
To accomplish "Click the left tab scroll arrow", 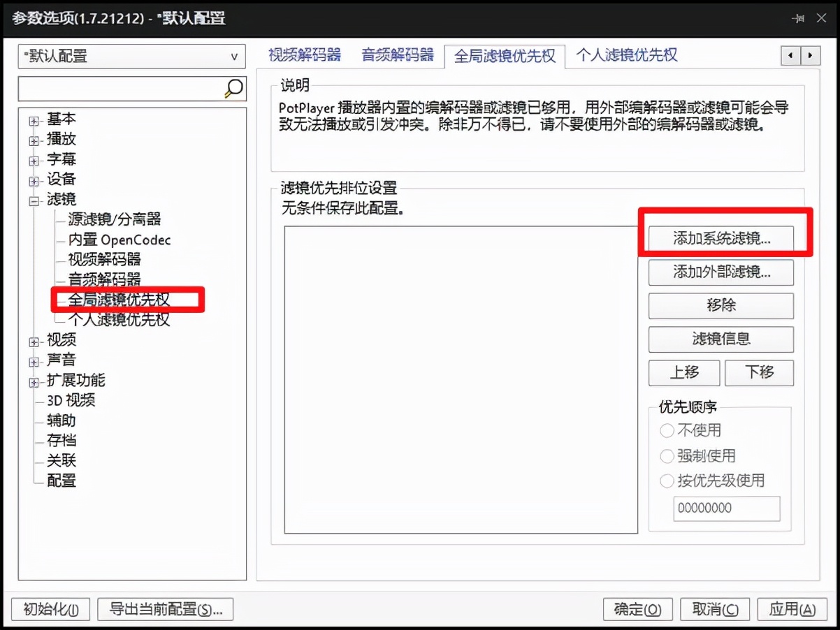I will (x=790, y=55).
